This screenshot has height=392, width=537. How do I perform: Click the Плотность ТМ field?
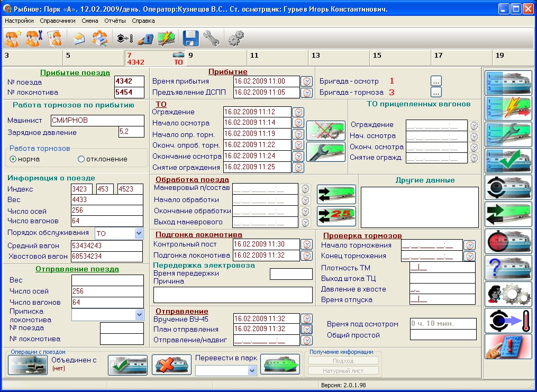(442, 268)
